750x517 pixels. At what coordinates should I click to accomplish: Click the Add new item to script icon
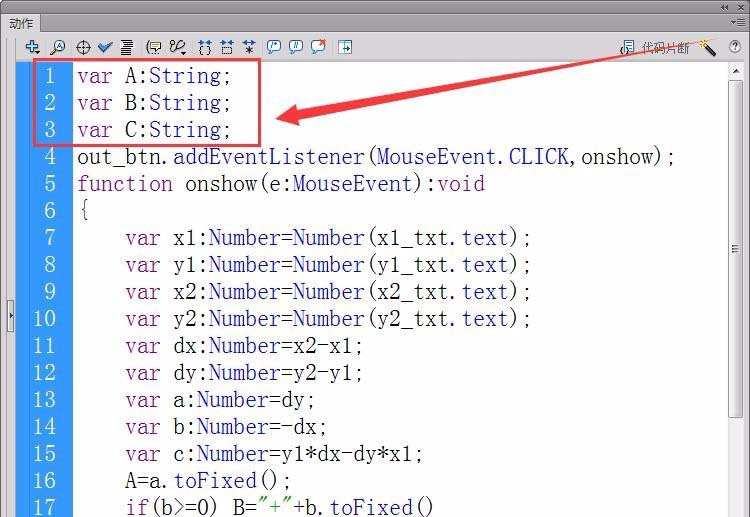click(x=33, y=47)
